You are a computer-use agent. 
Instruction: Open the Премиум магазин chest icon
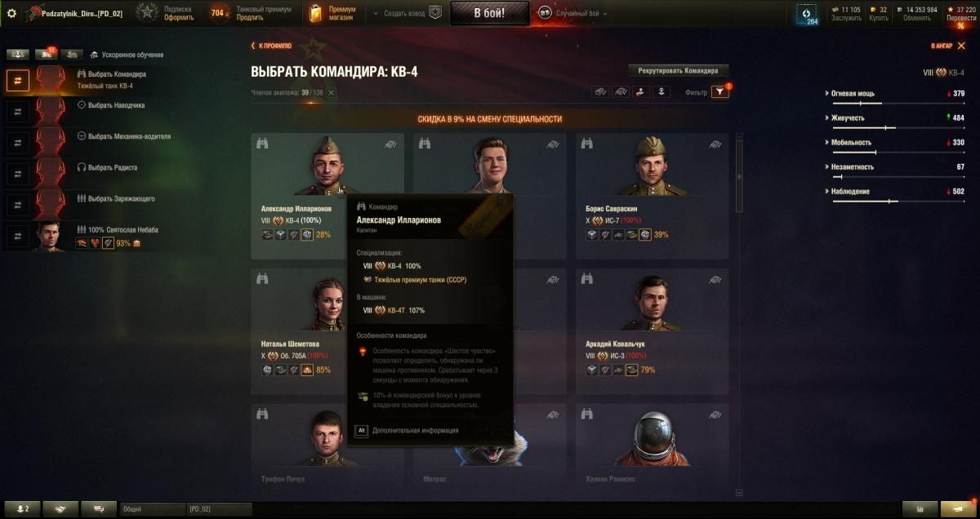pyautogui.click(x=316, y=13)
